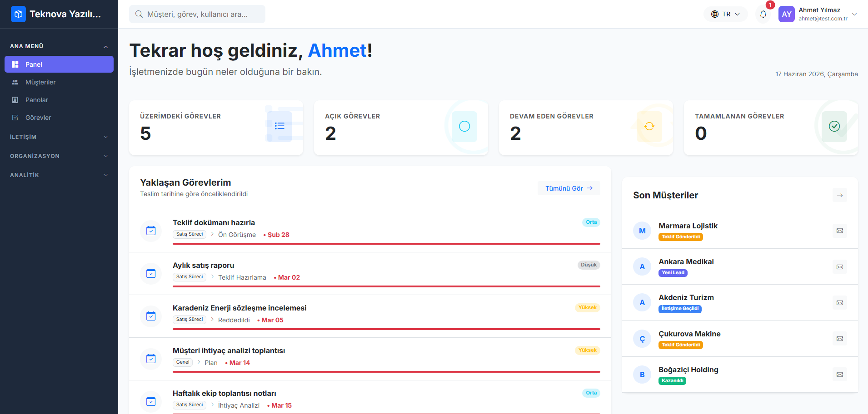Click the Devam Eden Görevler count 2
The width and height of the screenshot is (868, 414).
click(515, 133)
